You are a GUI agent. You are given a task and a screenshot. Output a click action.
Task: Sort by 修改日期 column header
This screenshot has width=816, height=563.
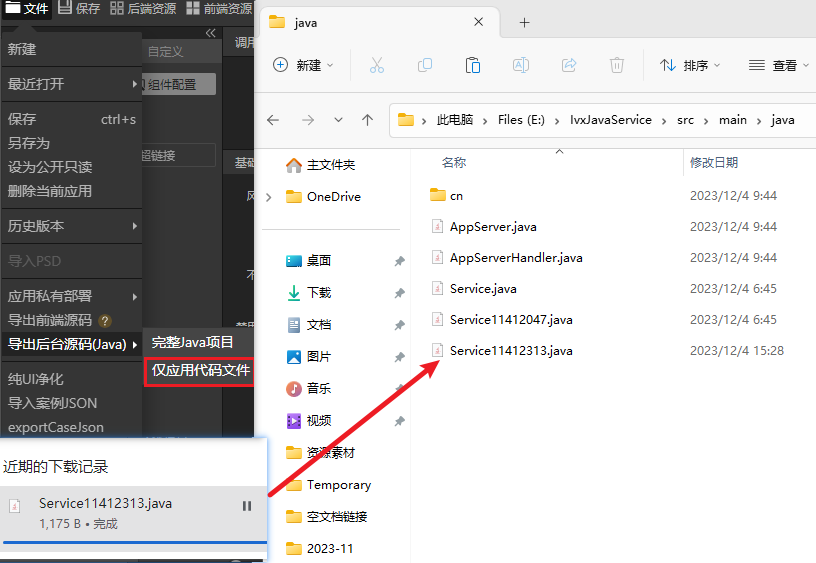(x=714, y=163)
